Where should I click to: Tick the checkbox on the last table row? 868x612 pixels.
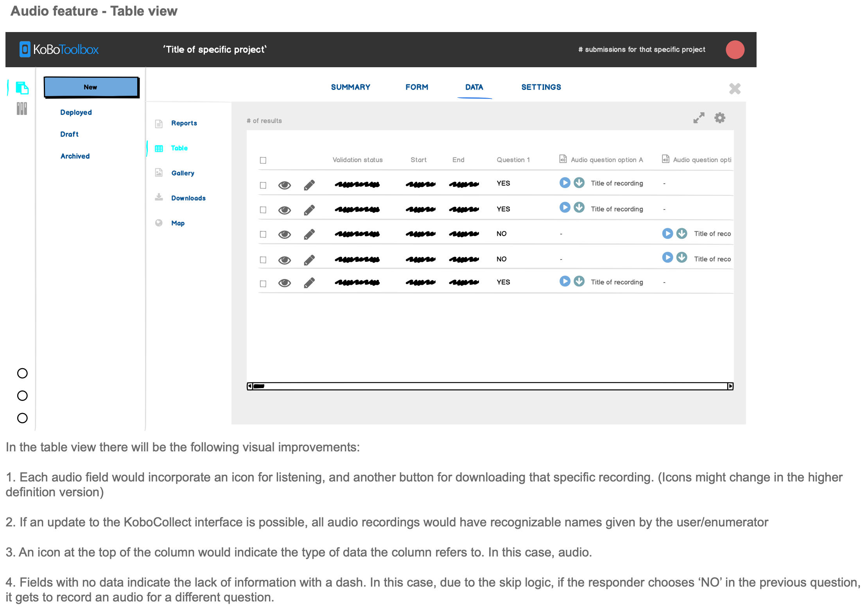[263, 283]
